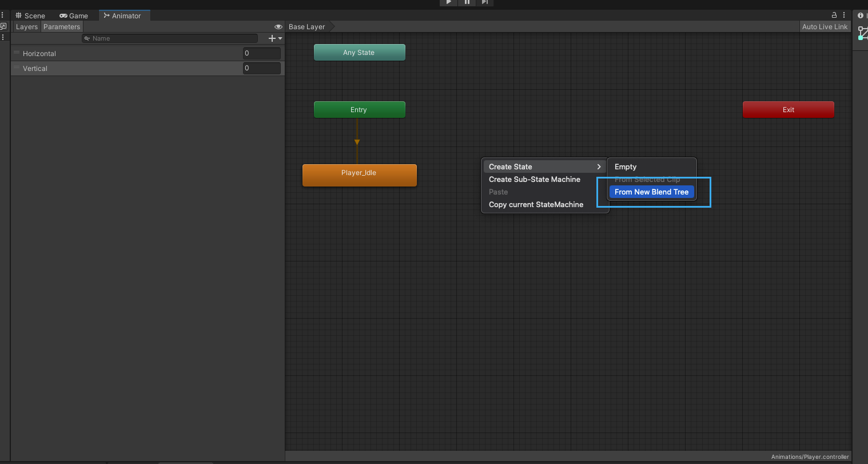This screenshot has width=868, height=464.
Task: Click the Step frame button
Action: pos(485,2)
